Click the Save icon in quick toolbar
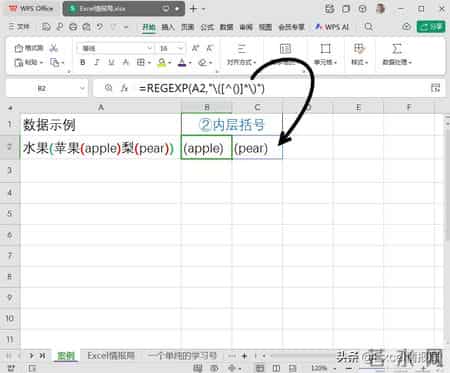The width and height of the screenshot is (450, 373). pos(46,27)
